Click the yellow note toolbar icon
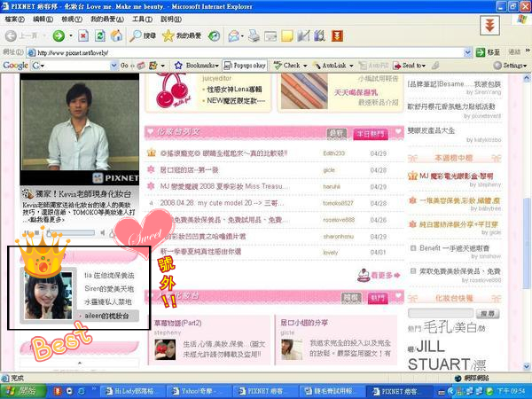532x399 pixels. pos(287,35)
